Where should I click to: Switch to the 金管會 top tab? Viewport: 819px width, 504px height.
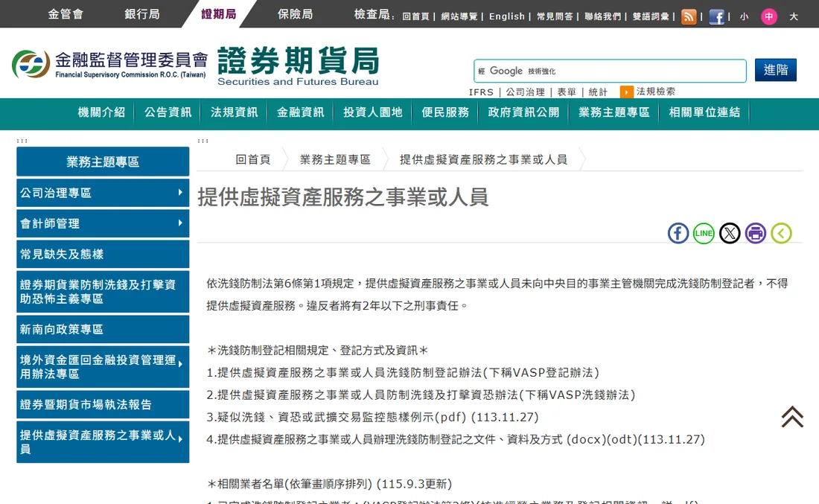66,14
